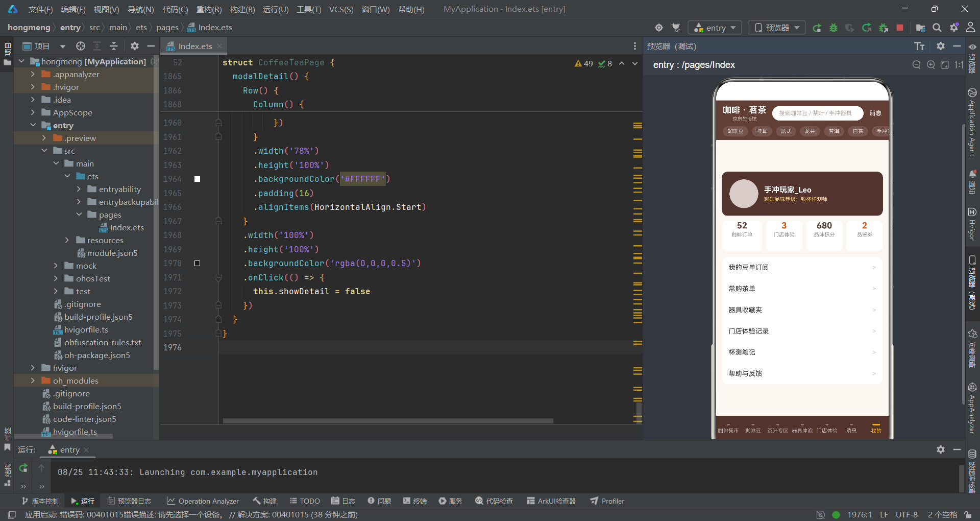Screen dimensions: 980x521
Task: Expand all items in project panel
Action: (97, 46)
